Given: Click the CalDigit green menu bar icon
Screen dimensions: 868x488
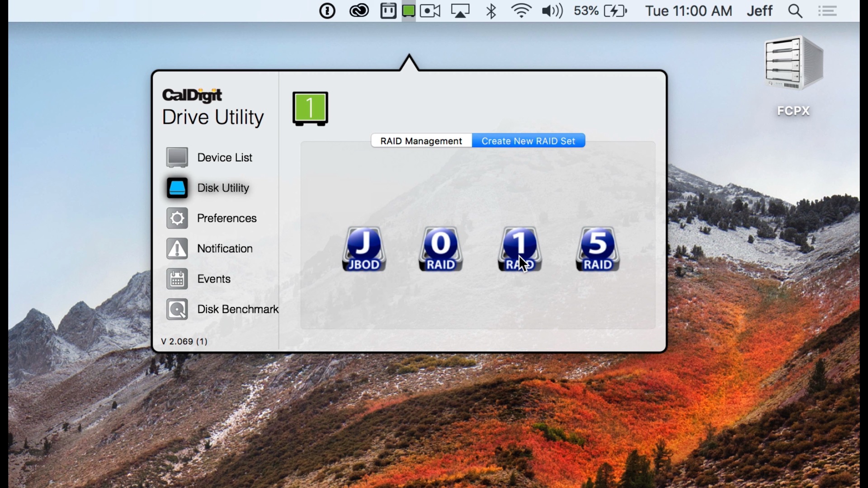Looking at the screenshot, I should [x=409, y=11].
